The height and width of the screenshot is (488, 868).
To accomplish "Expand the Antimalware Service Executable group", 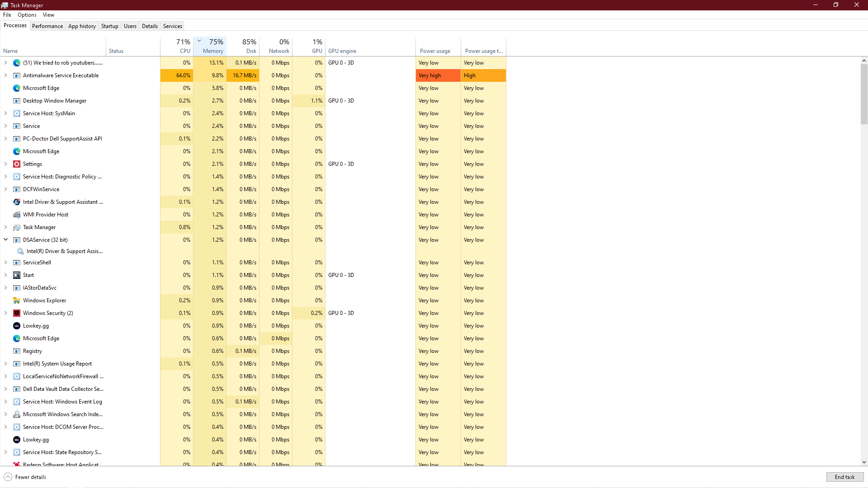I will point(6,75).
